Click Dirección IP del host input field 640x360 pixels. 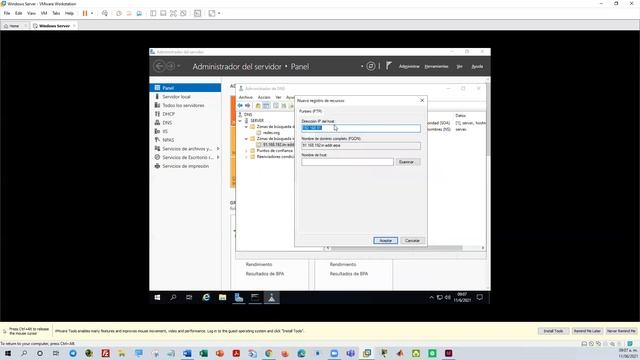pos(361,128)
